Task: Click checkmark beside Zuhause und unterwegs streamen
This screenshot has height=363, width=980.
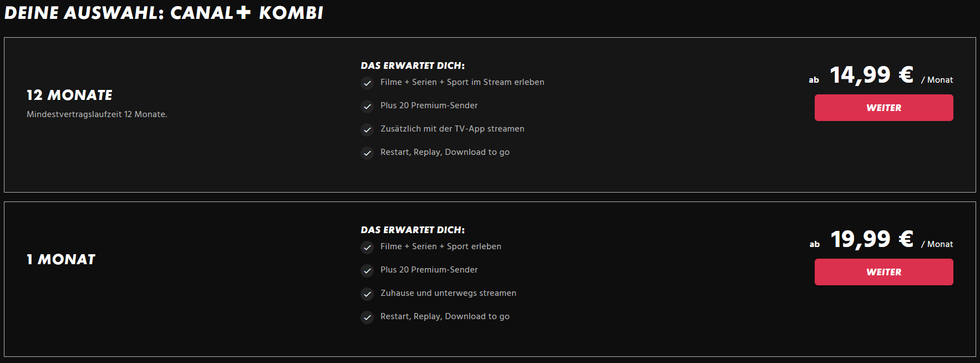Action: pyautogui.click(x=367, y=294)
